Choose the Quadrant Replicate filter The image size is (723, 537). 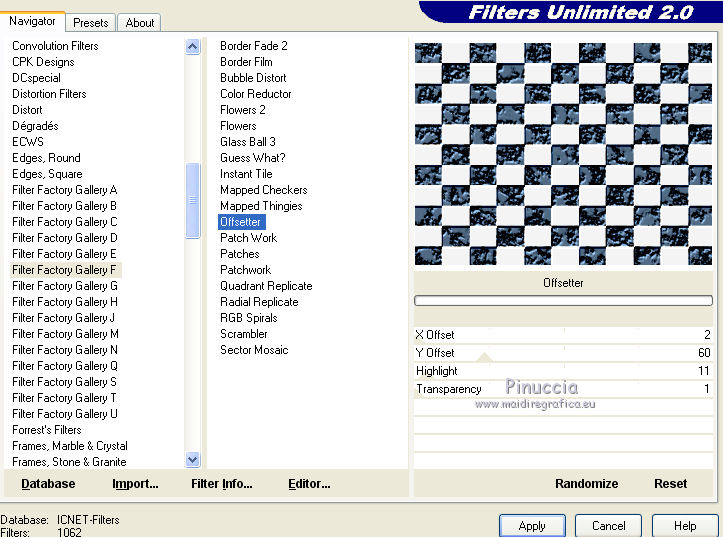pos(266,286)
